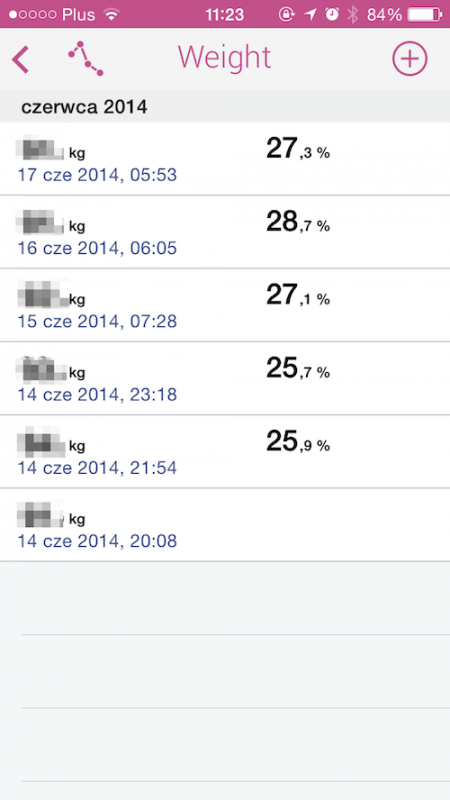450x800 pixels.
Task: Select the 15 cze 2014, 07:28 entry
Action: click(x=225, y=305)
